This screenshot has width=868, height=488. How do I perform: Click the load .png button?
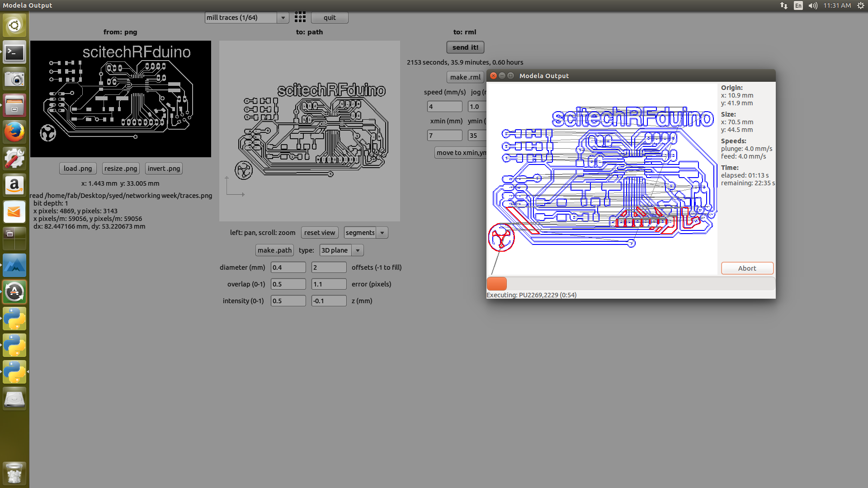[x=78, y=169]
